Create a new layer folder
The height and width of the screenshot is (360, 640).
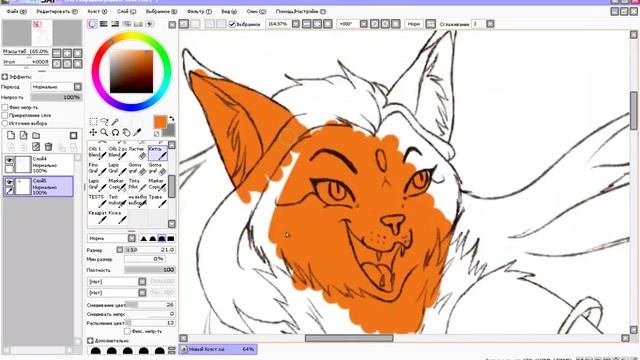(36, 135)
